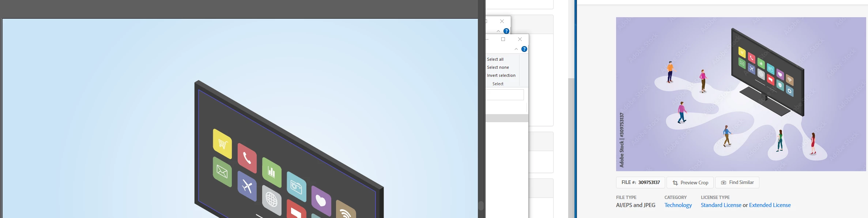Click the FILE # 309753137 button

[x=641, y=183]
